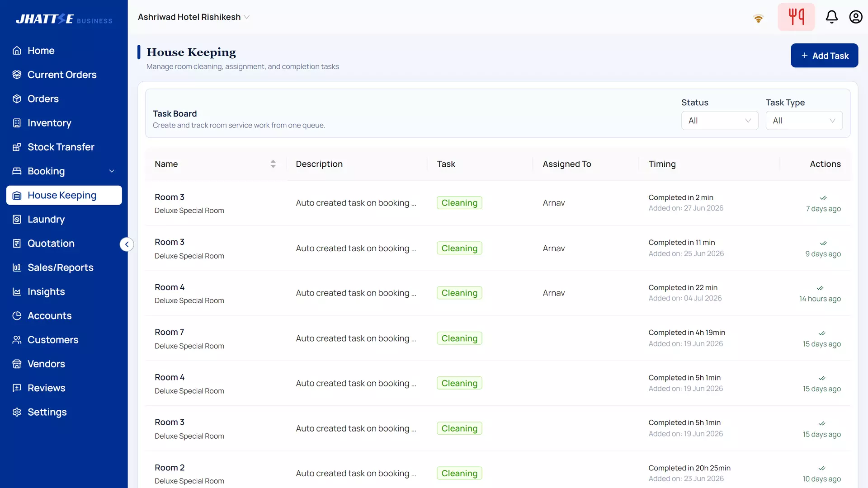Click the Add Task button
Screen dimensions: 868x488
click(824, 56)
